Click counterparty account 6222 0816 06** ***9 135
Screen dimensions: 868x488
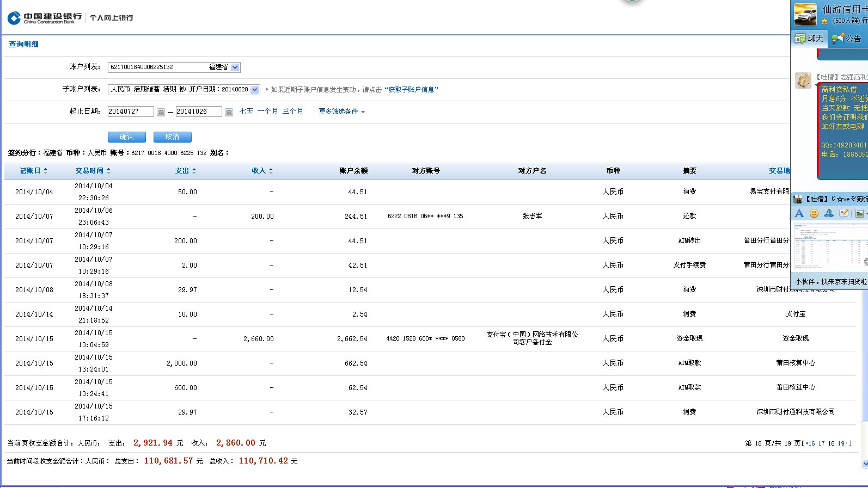425,216
